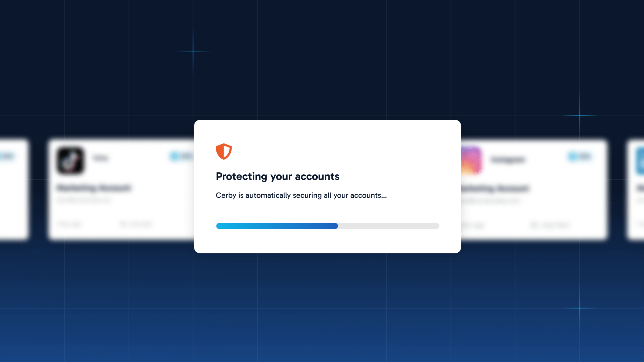The image size is (644, 362).
Task: Click the blurred email under the TikTok card title
Action: click(x=84, y=200)
